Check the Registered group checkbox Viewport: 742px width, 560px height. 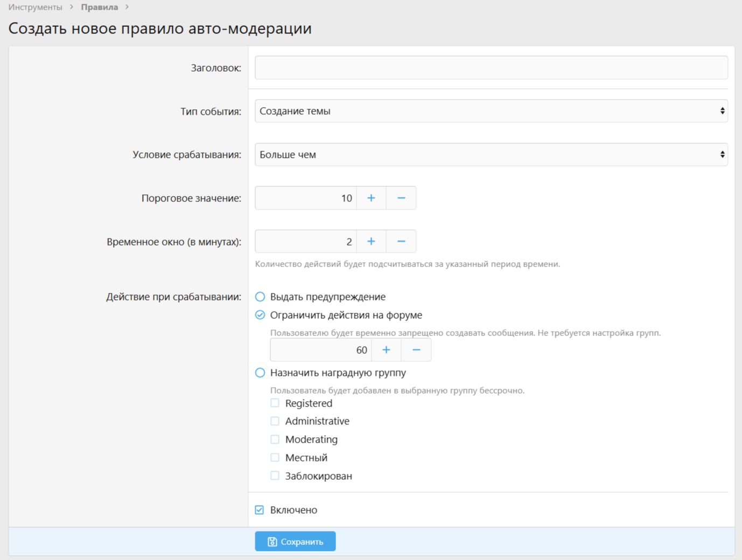pyautogui.click(x=275, y=403)
